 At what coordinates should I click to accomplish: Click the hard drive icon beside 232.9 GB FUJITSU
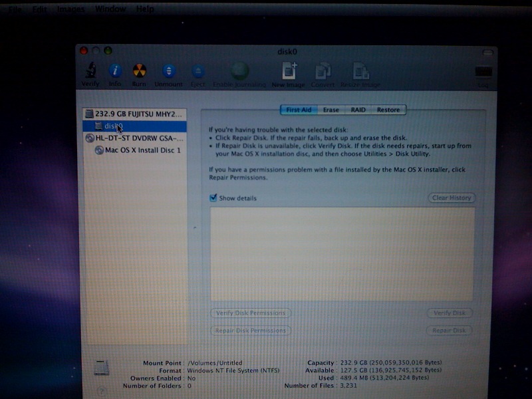89,114
